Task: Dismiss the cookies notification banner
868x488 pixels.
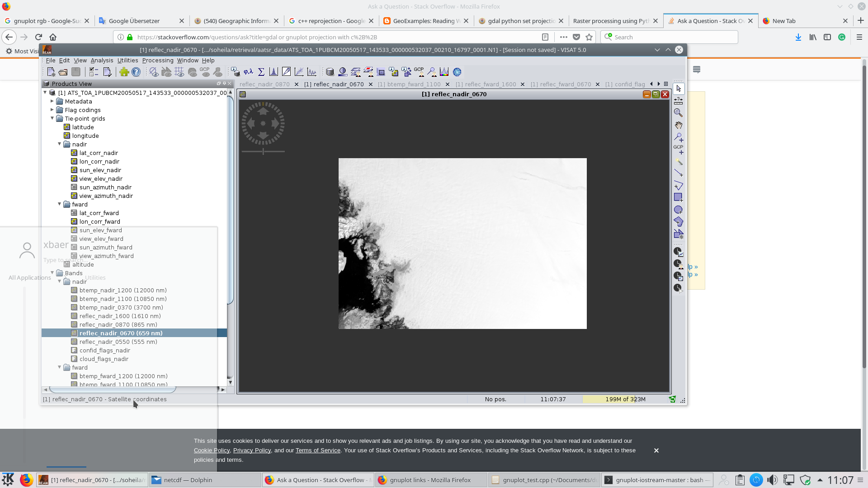Action: (x=656, y=450)
